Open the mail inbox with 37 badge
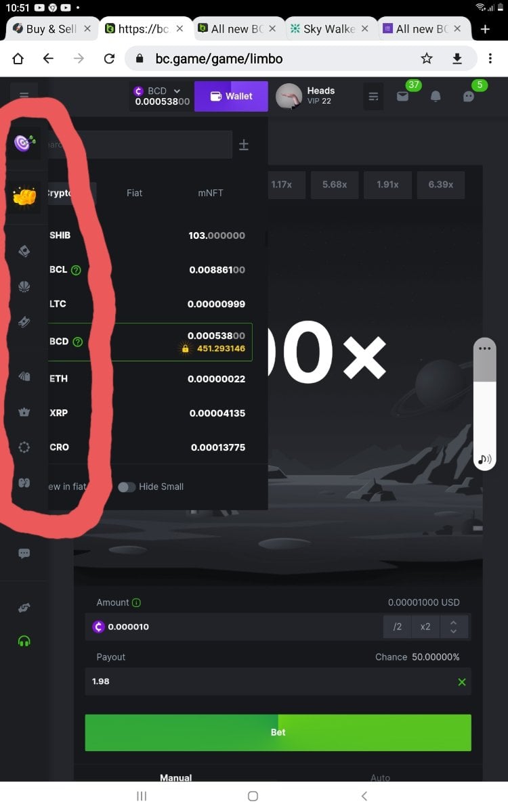Image resolution: width=508 pixels, height=812 pixels. coord(403,96)
